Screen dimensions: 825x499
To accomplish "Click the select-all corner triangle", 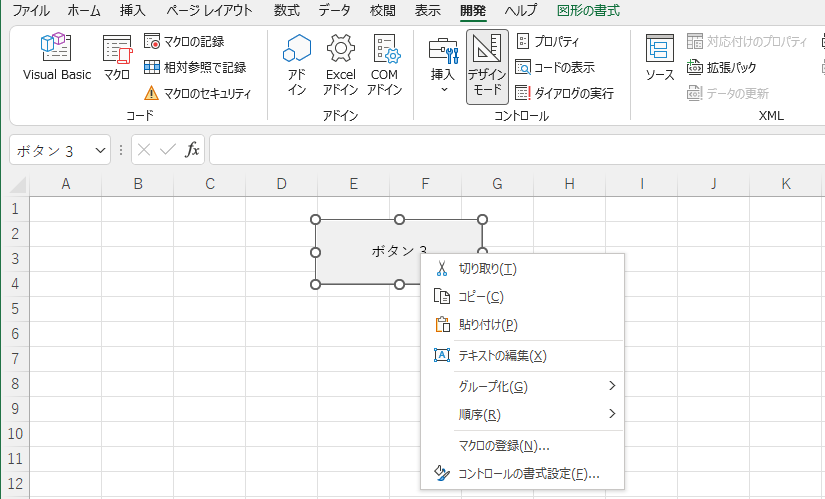I will [x=18, y=185].
